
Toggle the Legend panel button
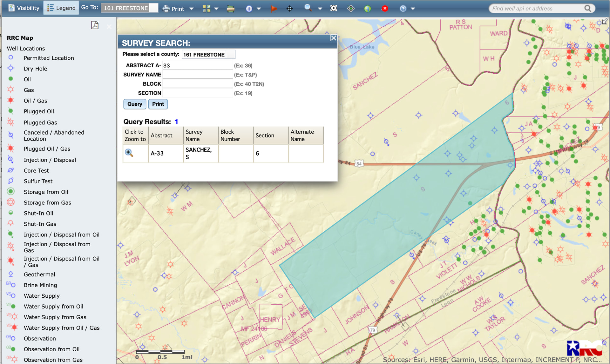coord(61,8)
